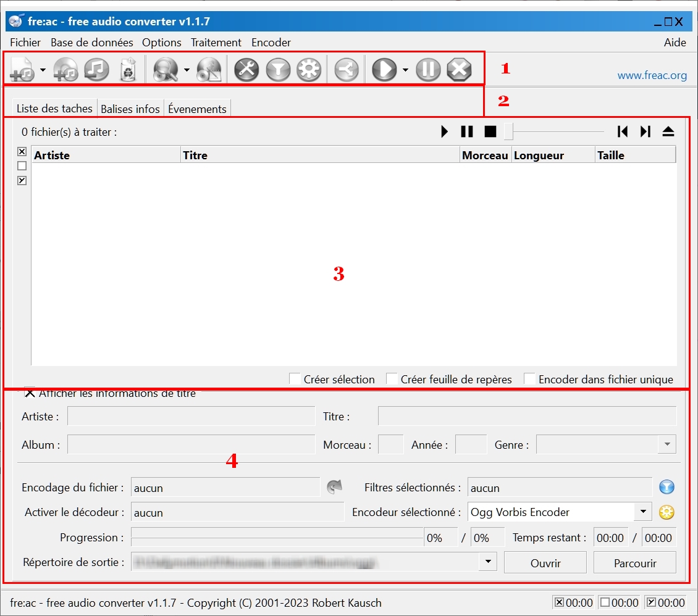Visit the www.freac.org link

652,75
